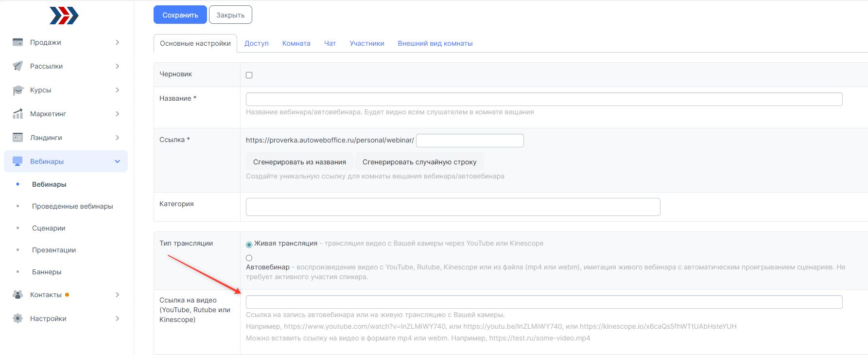Open the Внешний вид комнаты tab
This screenshot has width=868, height=355.
tap(435, 43)
